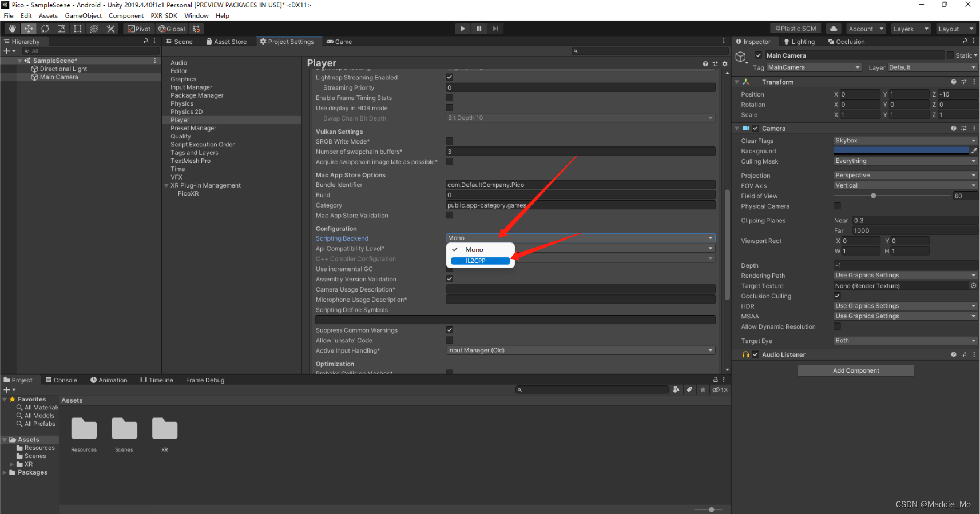980x514 pixels.
Task: Click the Pause button
Action: point(479,29)
